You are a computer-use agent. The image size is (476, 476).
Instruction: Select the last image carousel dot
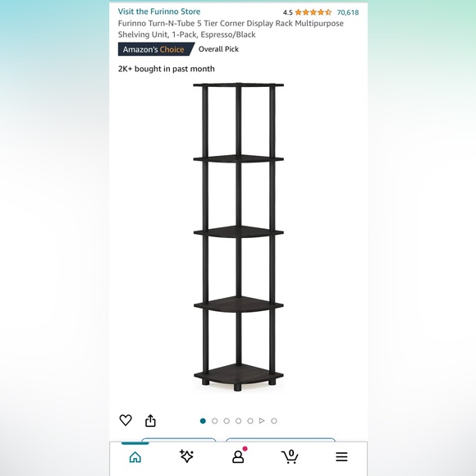tap(274, 421)
